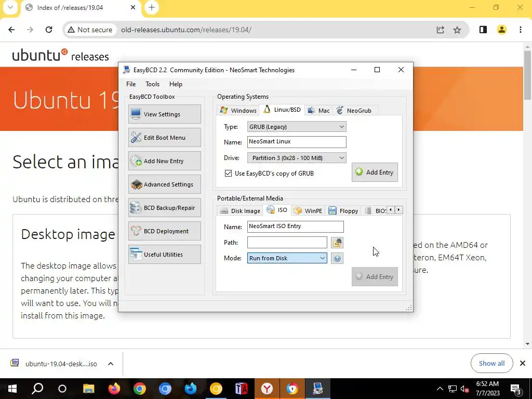Screen dimensions: 532x399
Task: Open Yandex browser taskbar icon
Action: click(267, 389)
